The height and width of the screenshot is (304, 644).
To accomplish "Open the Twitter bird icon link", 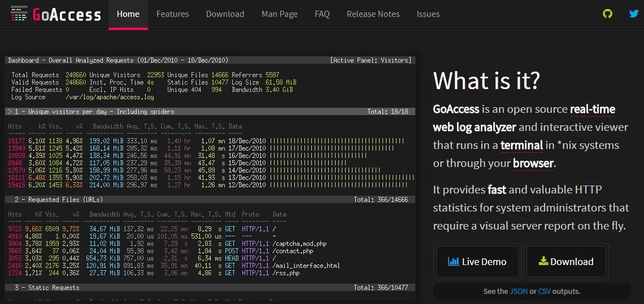I will (634, 14).
